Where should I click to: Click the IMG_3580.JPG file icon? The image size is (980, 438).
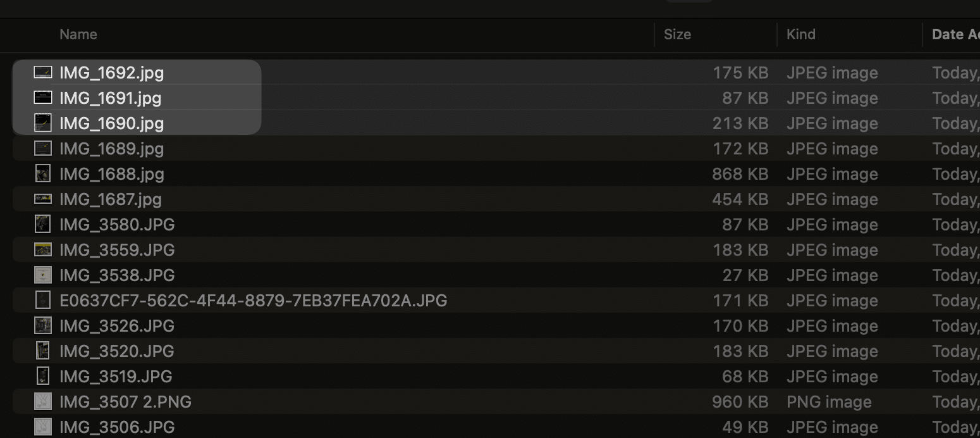point(42,225)
